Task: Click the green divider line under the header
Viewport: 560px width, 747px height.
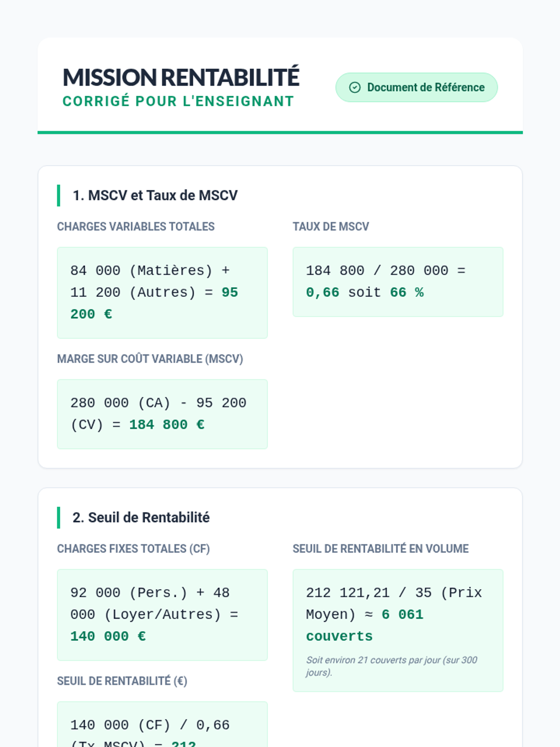Action: click(x=280, y=133)
